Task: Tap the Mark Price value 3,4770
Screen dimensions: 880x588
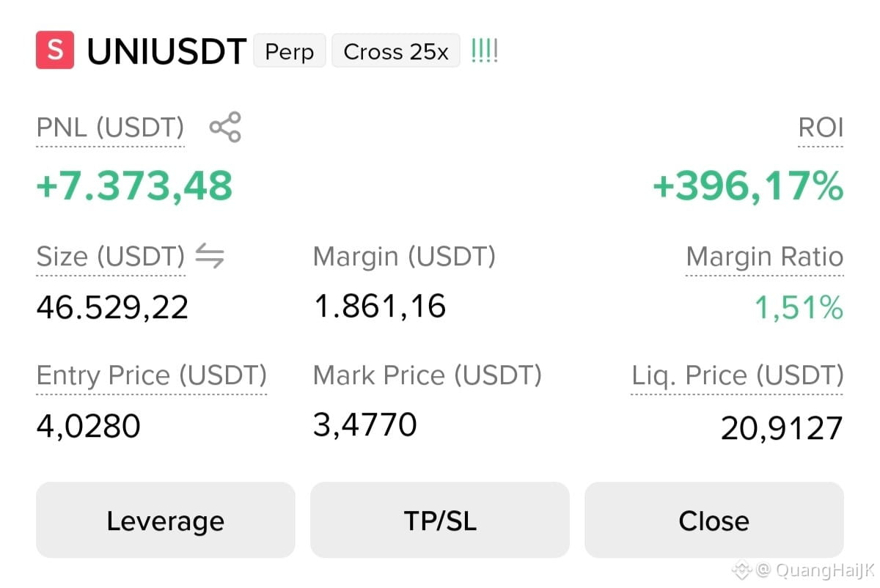Action: (x=365, y=425)
